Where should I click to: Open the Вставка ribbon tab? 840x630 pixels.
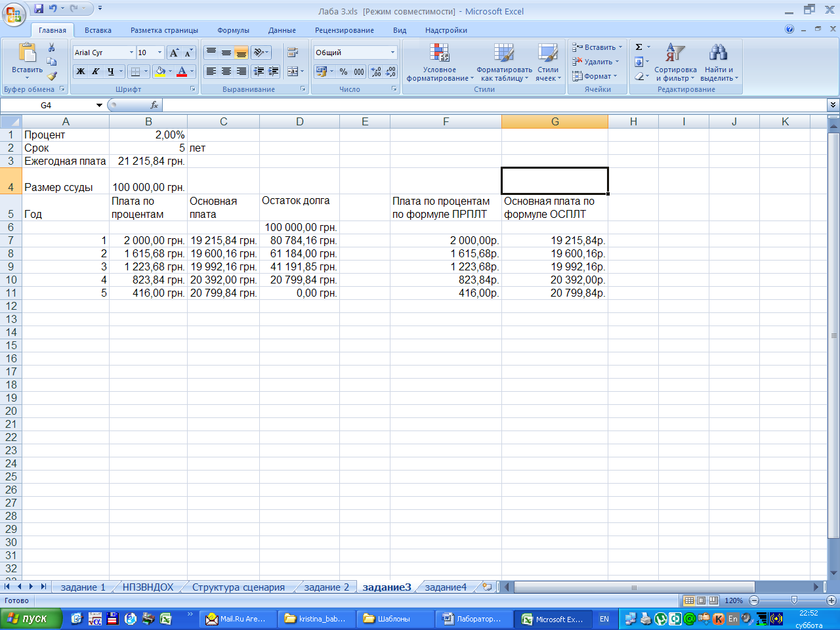click(x=98, y=30)
